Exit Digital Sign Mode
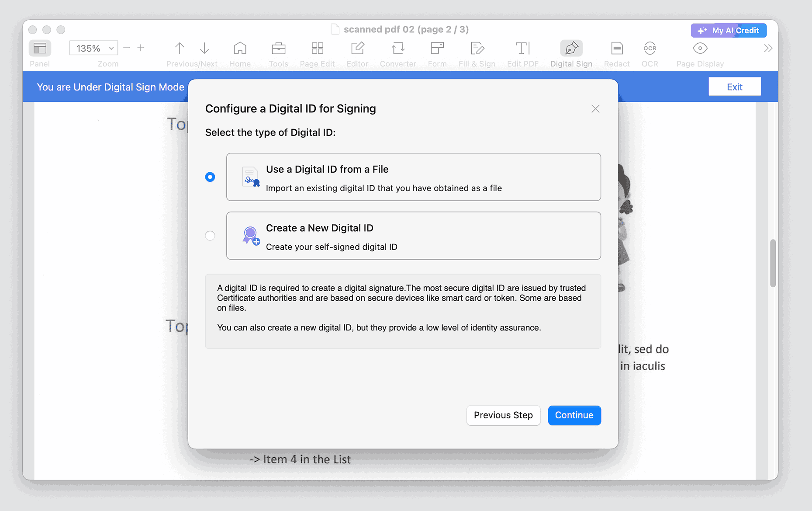 click(735, 87)
